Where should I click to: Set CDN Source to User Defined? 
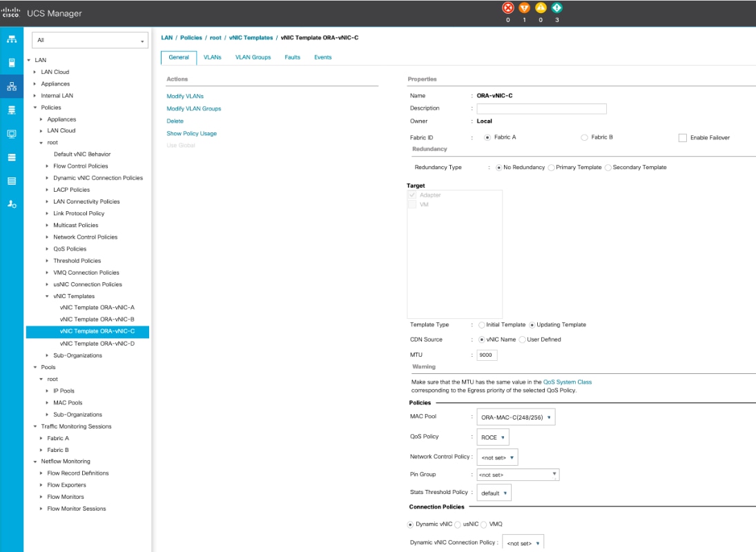click(x=522, y=339)
